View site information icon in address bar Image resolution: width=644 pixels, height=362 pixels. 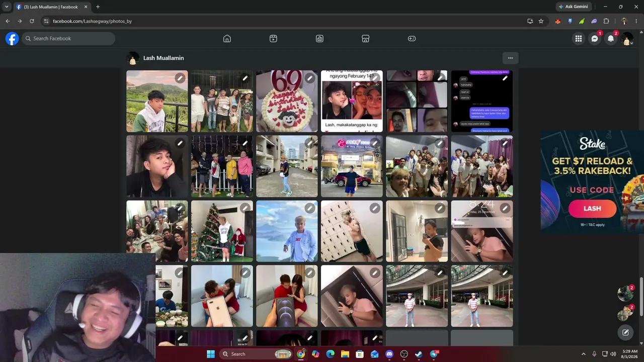[x=46, y=21]
